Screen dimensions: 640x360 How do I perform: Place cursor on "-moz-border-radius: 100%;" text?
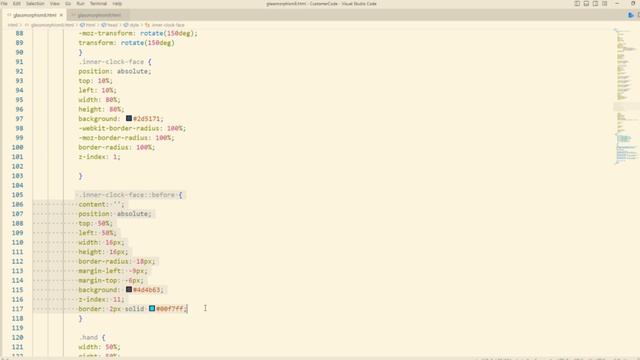[127, 138]
